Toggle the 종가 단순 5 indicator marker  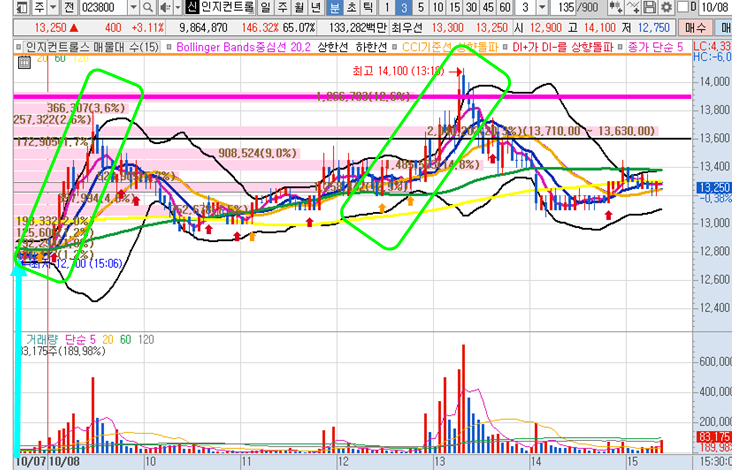tap(621, 47)
